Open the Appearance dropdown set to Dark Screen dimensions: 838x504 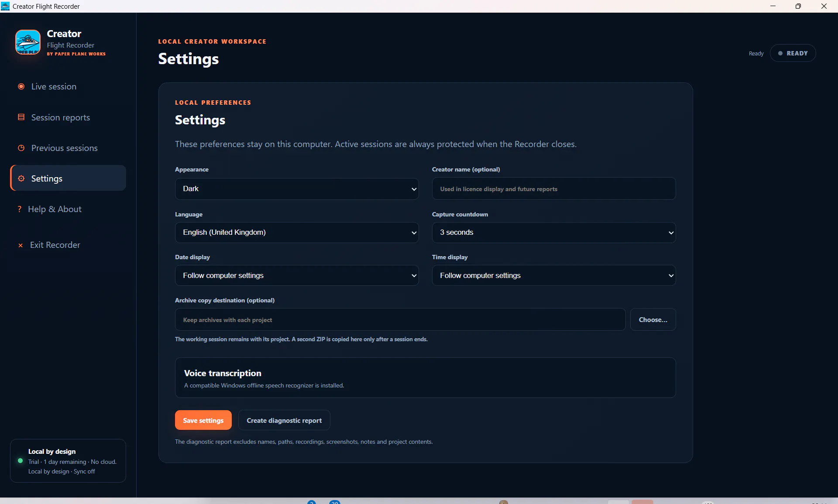[297, 189]
